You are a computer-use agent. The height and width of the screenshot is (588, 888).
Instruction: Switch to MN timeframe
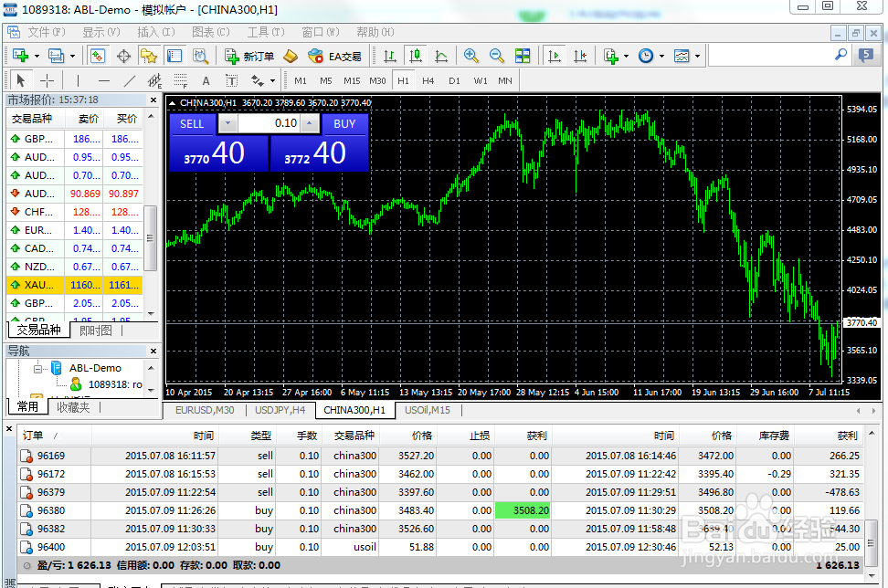[505, 80]
